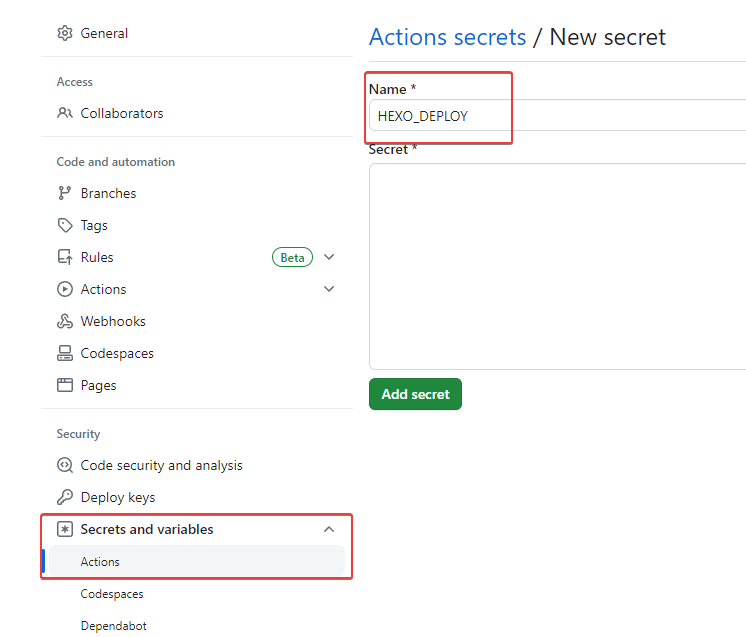Click the Name field containing HEXO_DEPLOY

point(558,116)
